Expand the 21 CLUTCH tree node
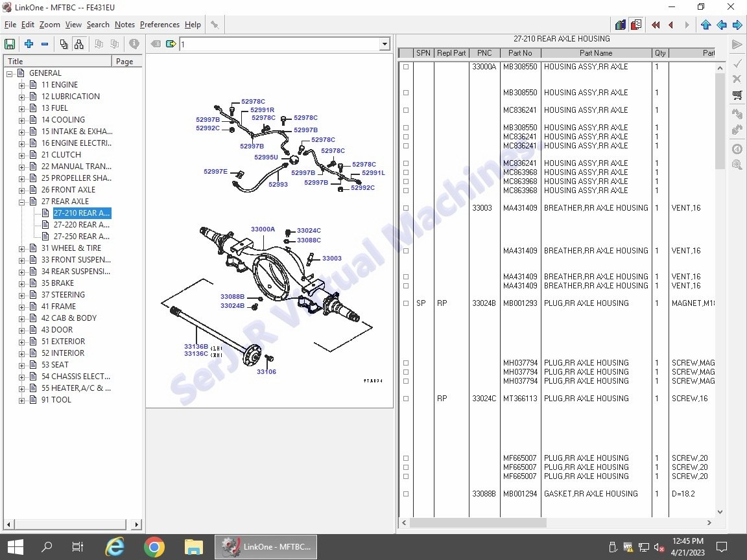The width and height of the screenshot is (747, 560). [21, 156]
